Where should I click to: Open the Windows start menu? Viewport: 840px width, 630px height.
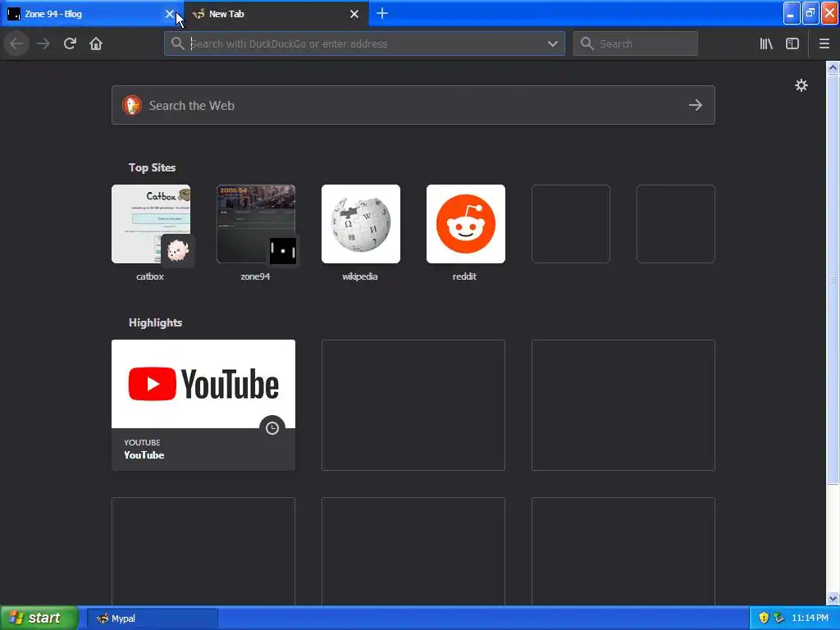[39, 618]
